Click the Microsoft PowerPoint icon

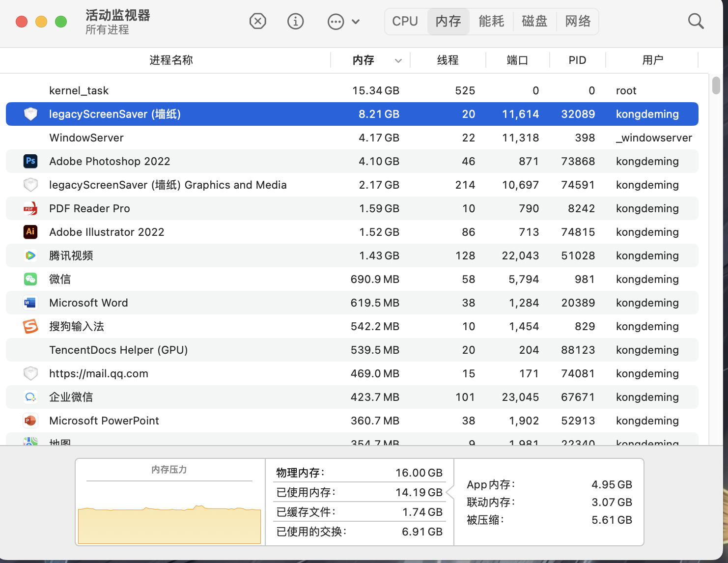[x=30, y=421]
